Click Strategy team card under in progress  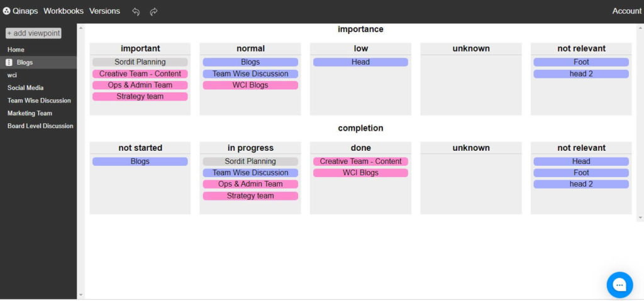250,196
